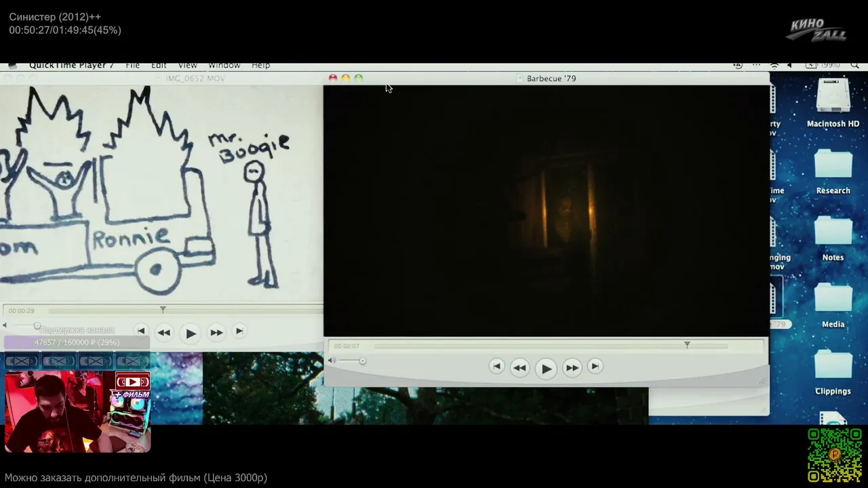Viewport: 868px width, 488px height.
Task: Click the Time Machine menu bar icon
Action: tap(738, 66)
